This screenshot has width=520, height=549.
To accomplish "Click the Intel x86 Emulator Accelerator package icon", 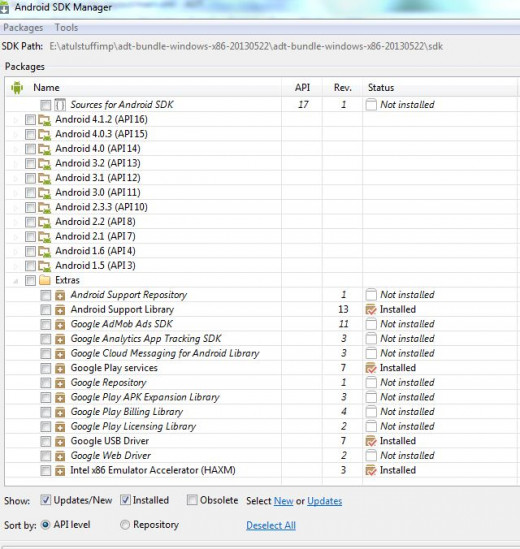I will coord(60,471).
